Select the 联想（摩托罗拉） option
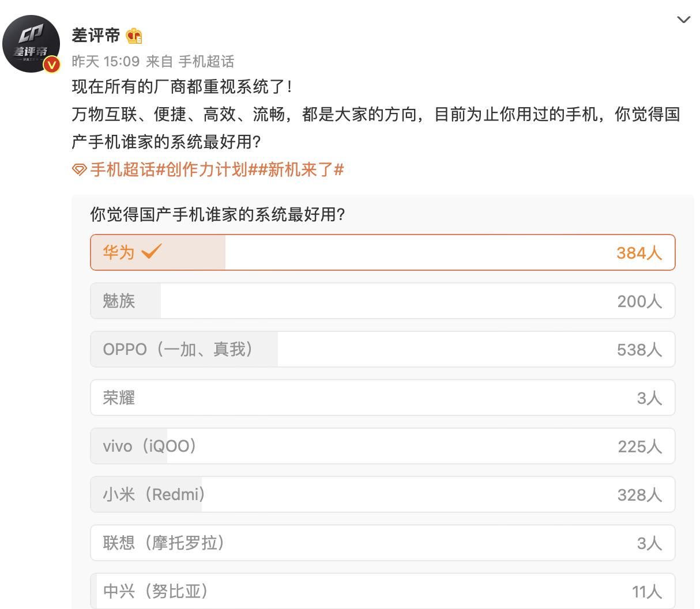Screen dimensions: 700x609 (x=383, y=543)
